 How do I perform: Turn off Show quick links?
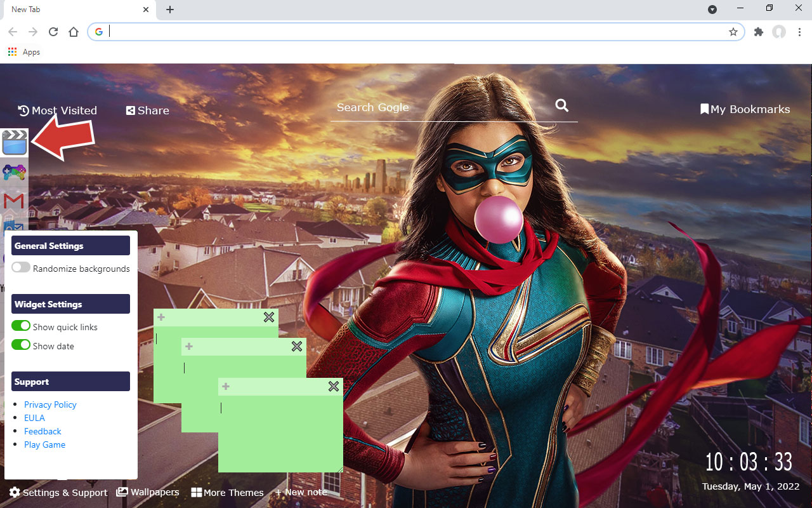point(21,326)
